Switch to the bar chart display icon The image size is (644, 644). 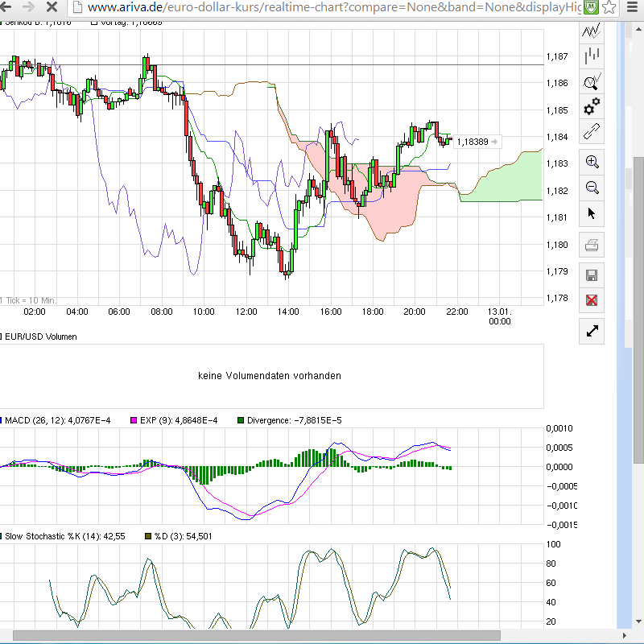(x=592, y=55)
